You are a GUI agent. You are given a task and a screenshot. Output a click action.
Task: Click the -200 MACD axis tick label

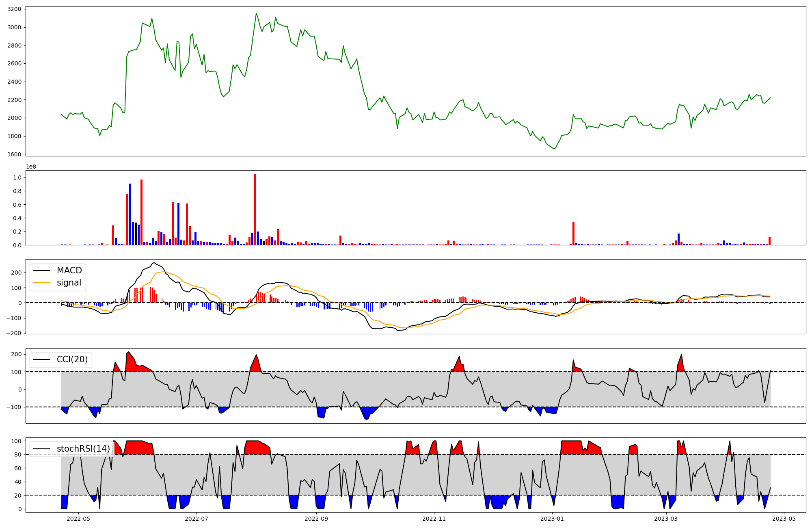coord(13,333)
